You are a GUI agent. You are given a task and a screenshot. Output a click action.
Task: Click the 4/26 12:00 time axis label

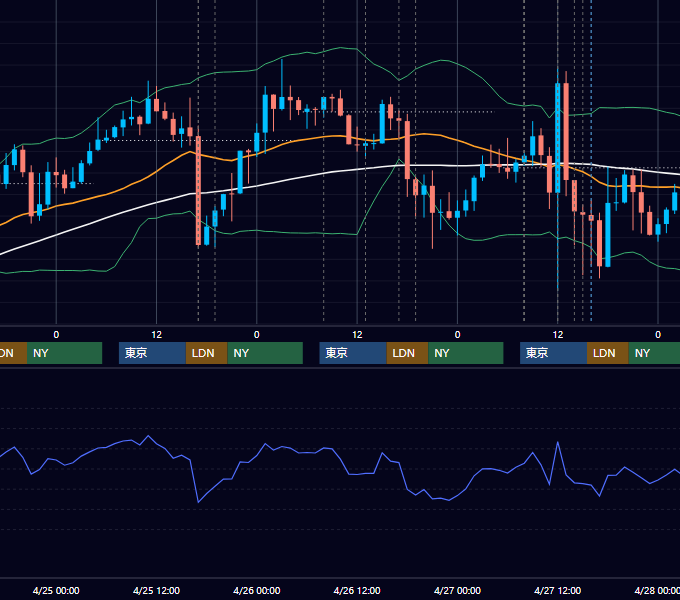pyautogui.click(x=357, y=590)
